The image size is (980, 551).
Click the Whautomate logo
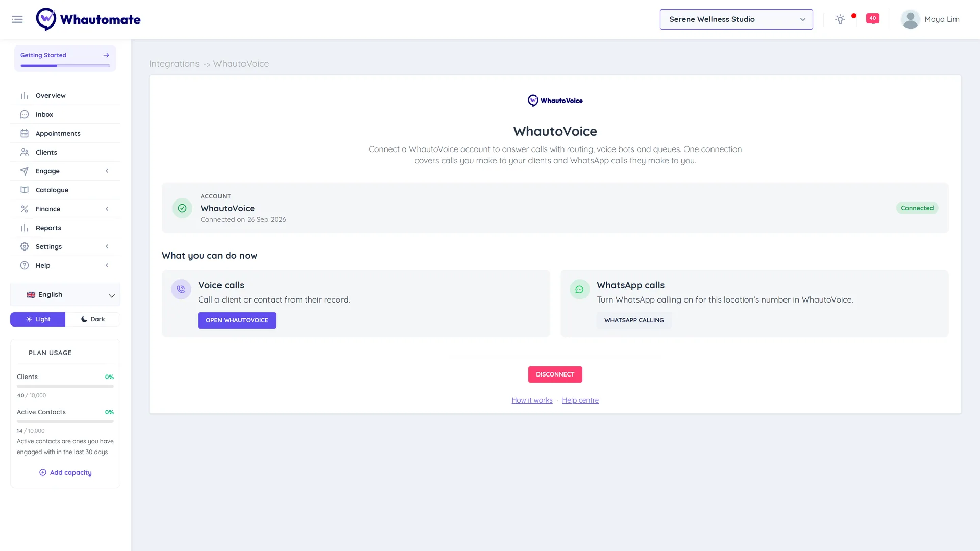[88, 19]
